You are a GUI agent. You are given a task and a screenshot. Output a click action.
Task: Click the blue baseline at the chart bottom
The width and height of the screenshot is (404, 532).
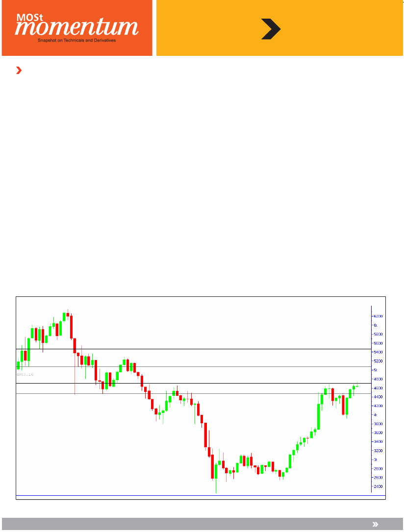196,495
